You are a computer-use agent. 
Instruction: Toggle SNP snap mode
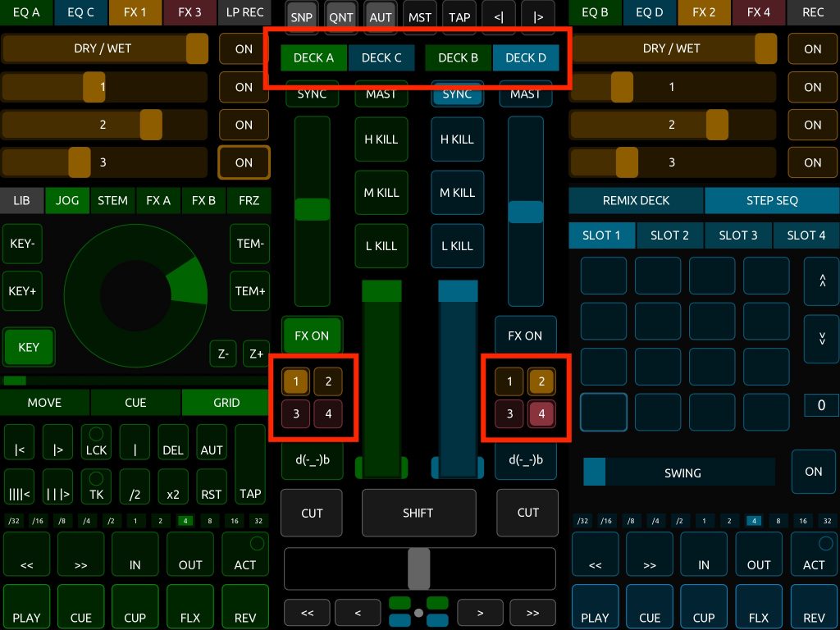coord(302,17)
